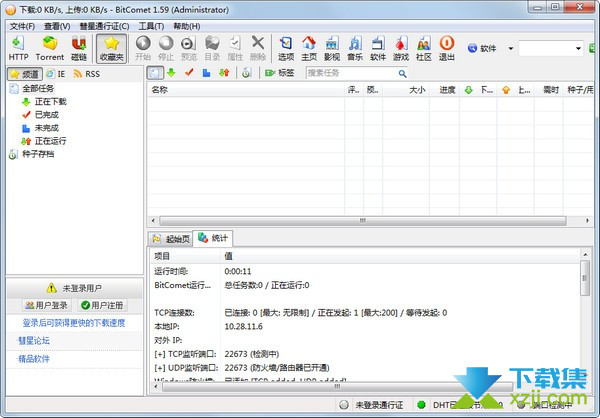
Task: Sort the task list by 名称 column
Action: pyautogui.click(x=246, y=90)
